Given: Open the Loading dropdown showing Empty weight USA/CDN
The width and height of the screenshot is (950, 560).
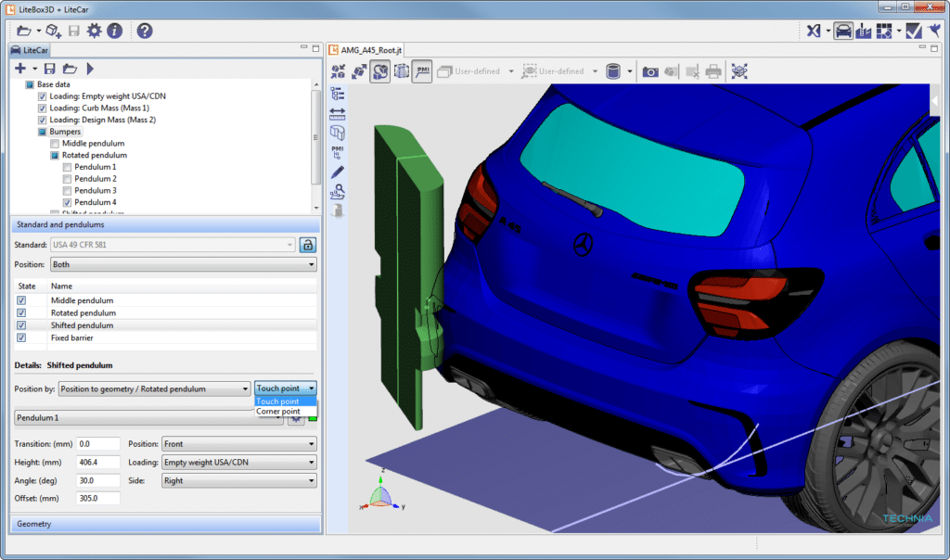Looking at the screenshot, I should click(239, 462).
